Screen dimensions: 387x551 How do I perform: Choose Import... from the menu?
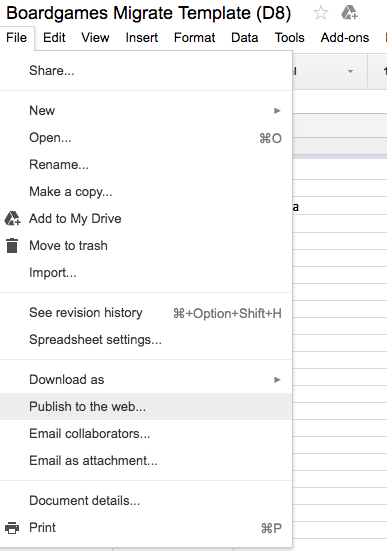coord(146,272)
